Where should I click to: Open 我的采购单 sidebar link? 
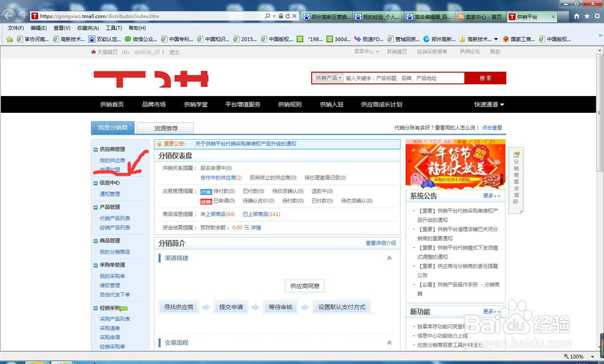[112, 276]
